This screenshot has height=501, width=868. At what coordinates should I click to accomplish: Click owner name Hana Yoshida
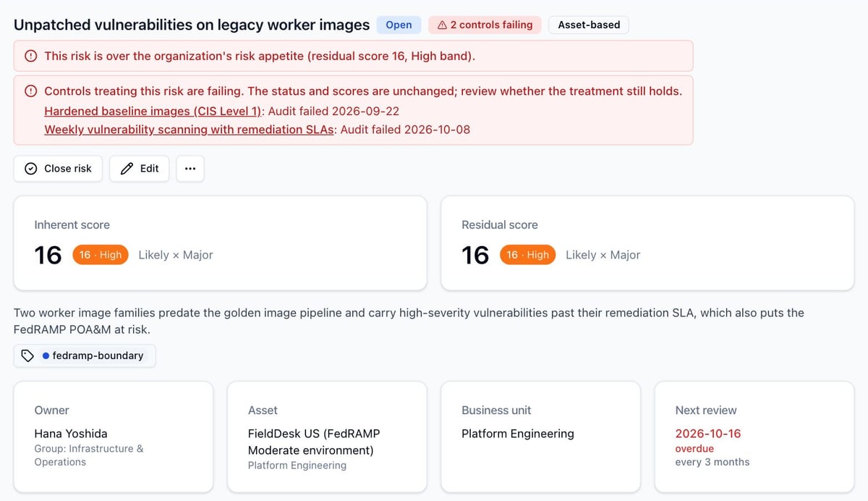tap(71, 434)
